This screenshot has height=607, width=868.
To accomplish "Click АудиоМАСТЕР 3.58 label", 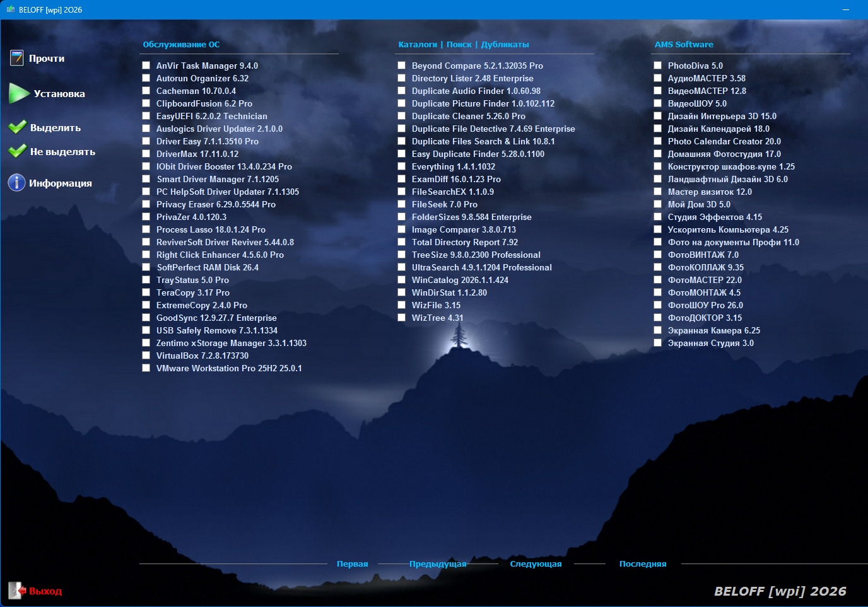I will (707, 78).
